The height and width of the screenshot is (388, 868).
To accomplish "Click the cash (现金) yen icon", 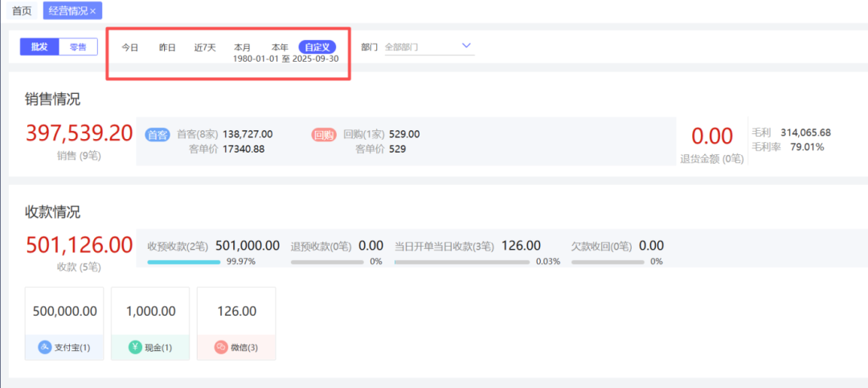I will tap(135, 348).
